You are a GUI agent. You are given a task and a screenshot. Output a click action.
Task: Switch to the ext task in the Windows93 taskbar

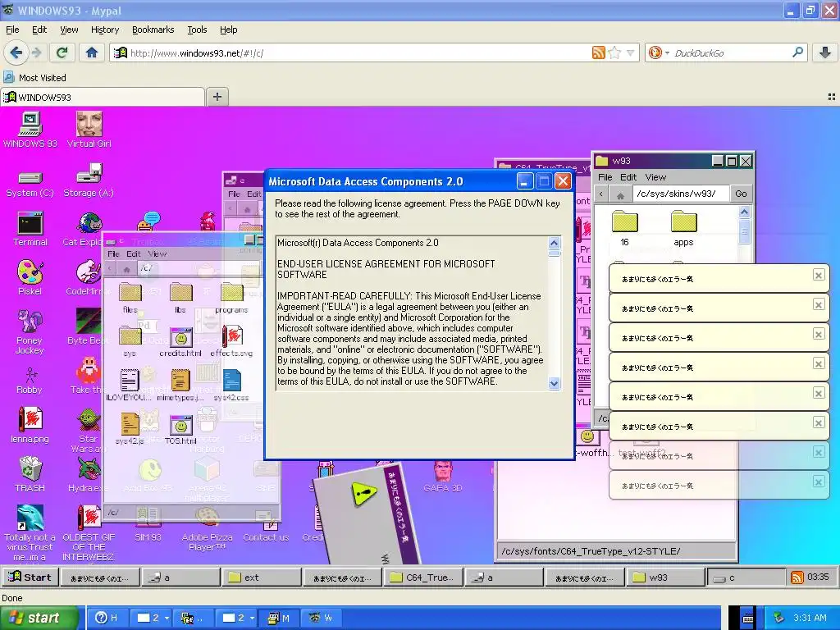262,577
